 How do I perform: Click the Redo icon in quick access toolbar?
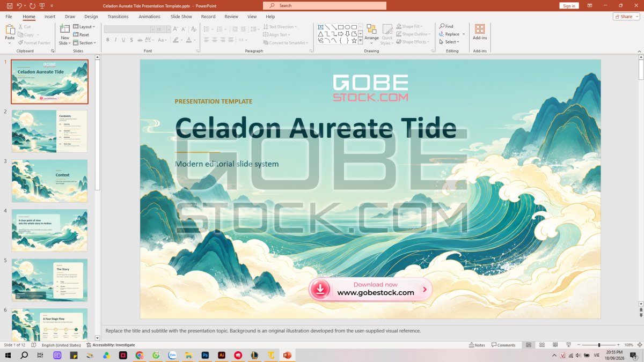[x=32, y=5]
